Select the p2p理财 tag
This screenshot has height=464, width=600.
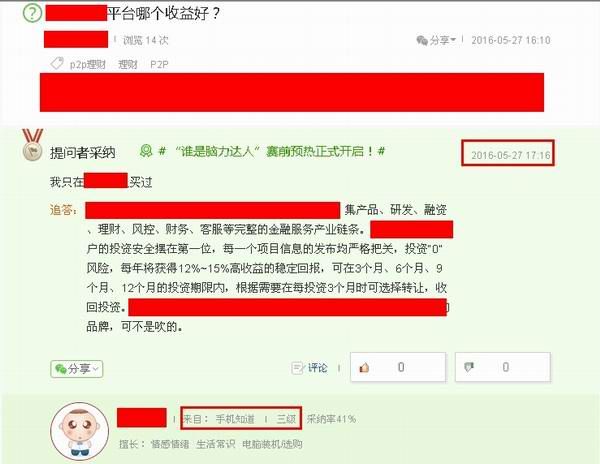pos(88,64)
